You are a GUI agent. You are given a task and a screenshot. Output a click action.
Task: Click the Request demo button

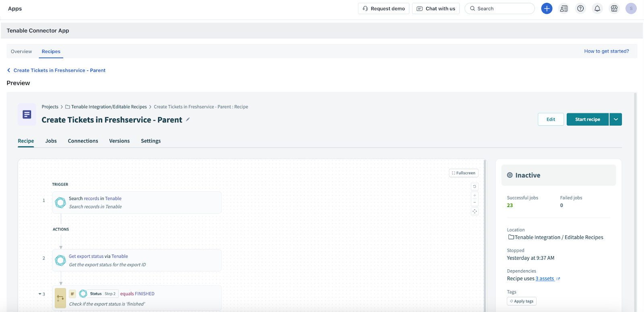[x=384, y=8]
